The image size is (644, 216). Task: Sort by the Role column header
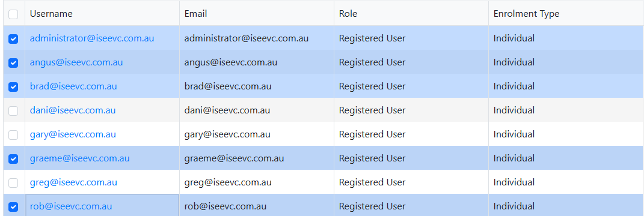click(348, 14)
